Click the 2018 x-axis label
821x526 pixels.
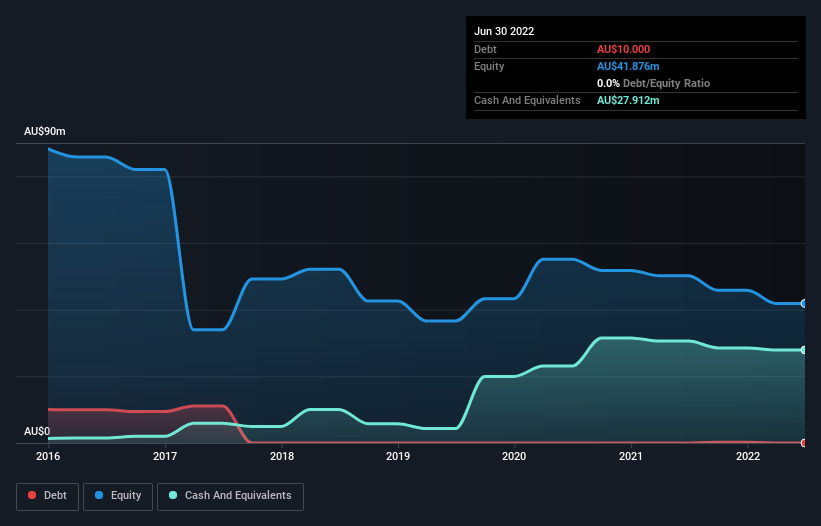[x=282, y=456]
